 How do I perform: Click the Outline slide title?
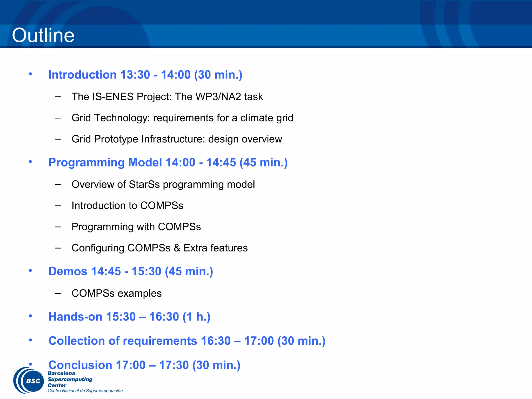43,35
